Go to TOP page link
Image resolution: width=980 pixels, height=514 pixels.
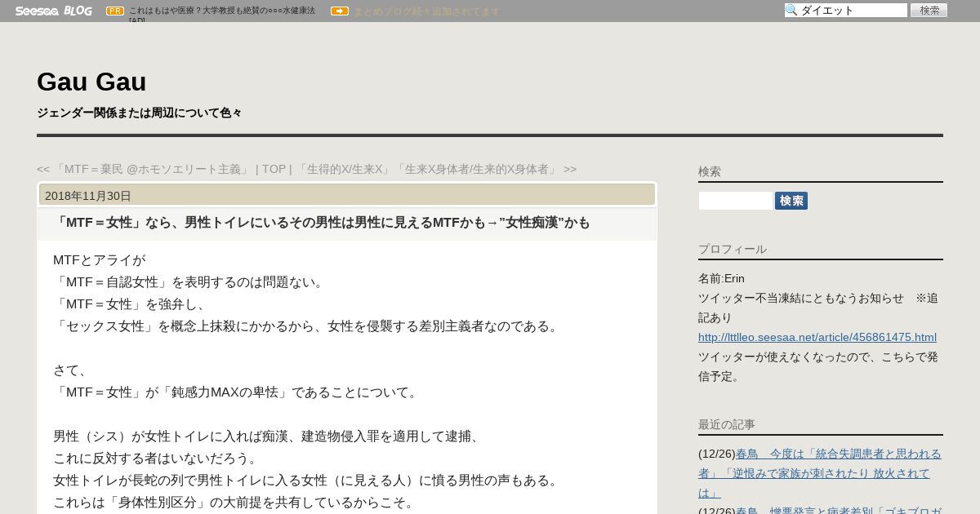coord(274,169)
